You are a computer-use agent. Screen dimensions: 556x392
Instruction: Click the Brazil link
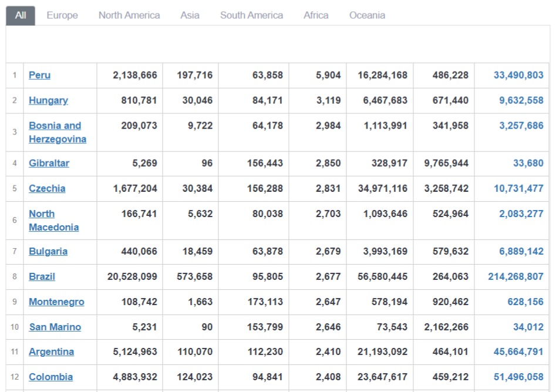(42, 276)
